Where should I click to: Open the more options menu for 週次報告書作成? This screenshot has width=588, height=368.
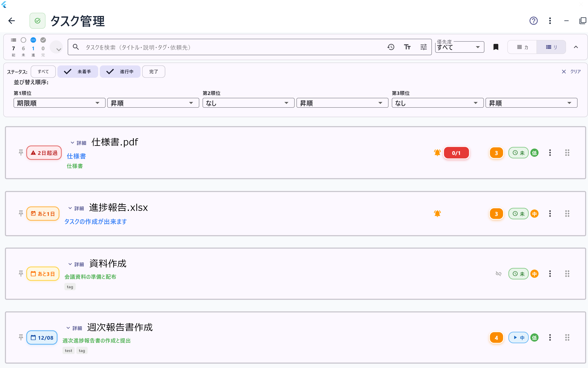click(550, 338)
